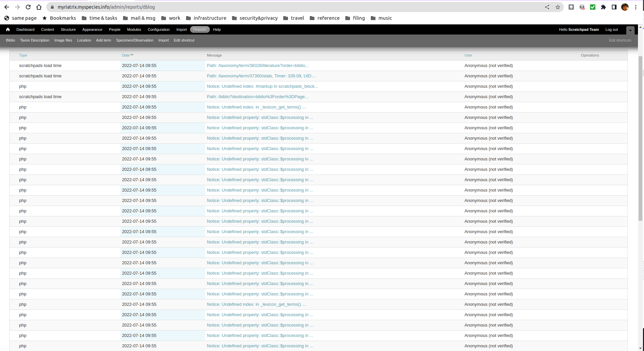Click the share icon near the address bar
The image size is (644, 351).
(547, 7)
